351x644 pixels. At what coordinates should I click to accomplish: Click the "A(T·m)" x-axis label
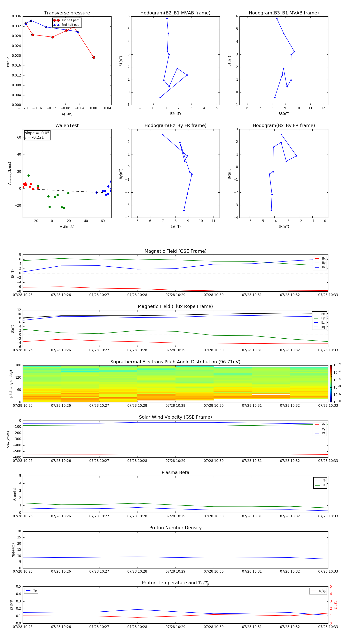(x=67, y=114)
